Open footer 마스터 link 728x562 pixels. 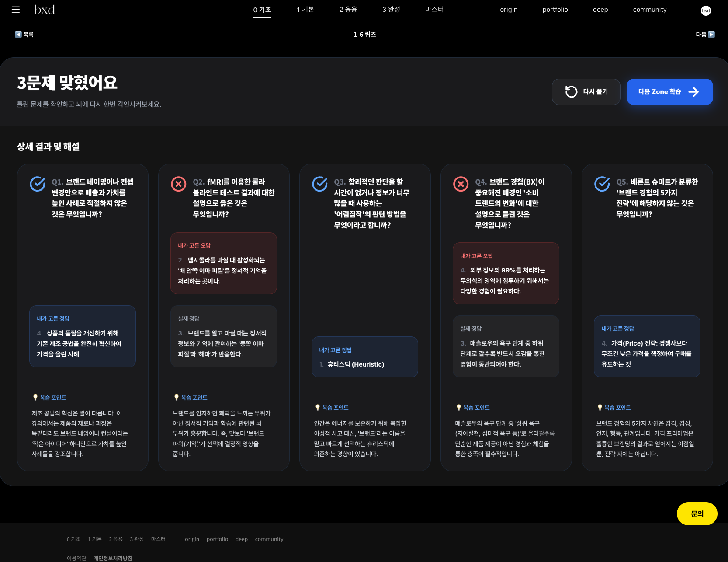pos(158,539)
